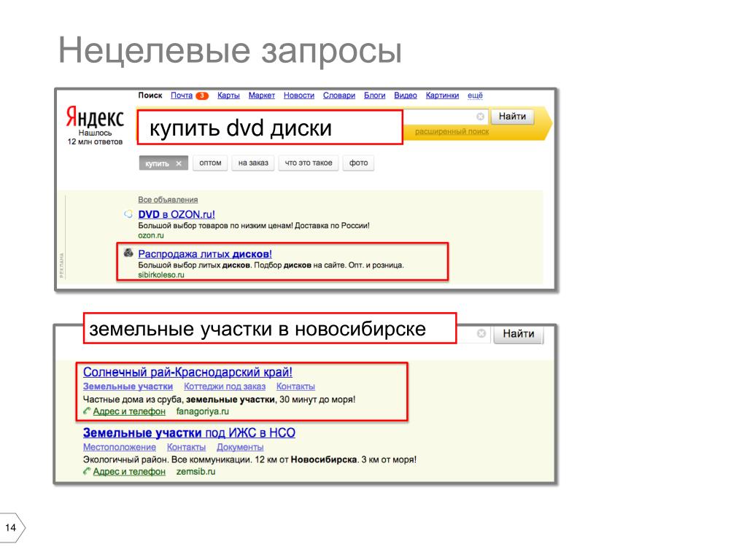Open the 'Распродажа литых дисков!' ad link

(205, 254)
